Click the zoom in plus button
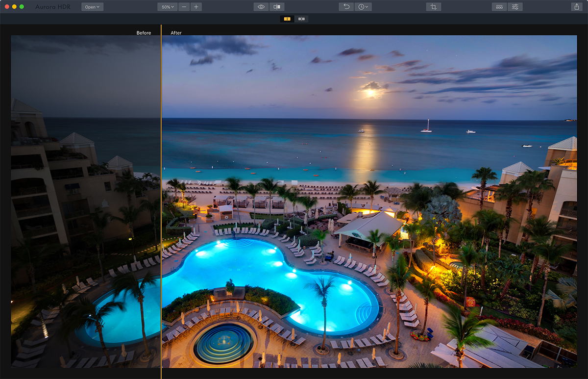Screen dimensions: 588x379 click(196, 7)
